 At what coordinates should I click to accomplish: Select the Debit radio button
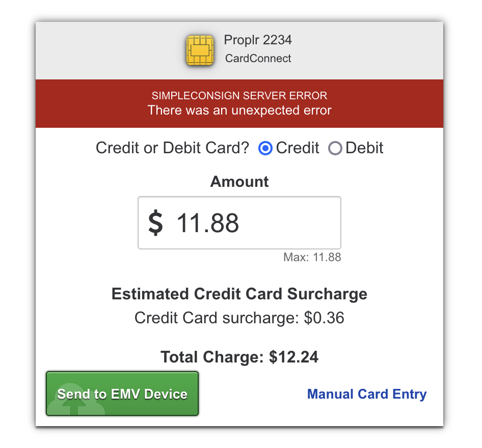click(x=335, y=148)
